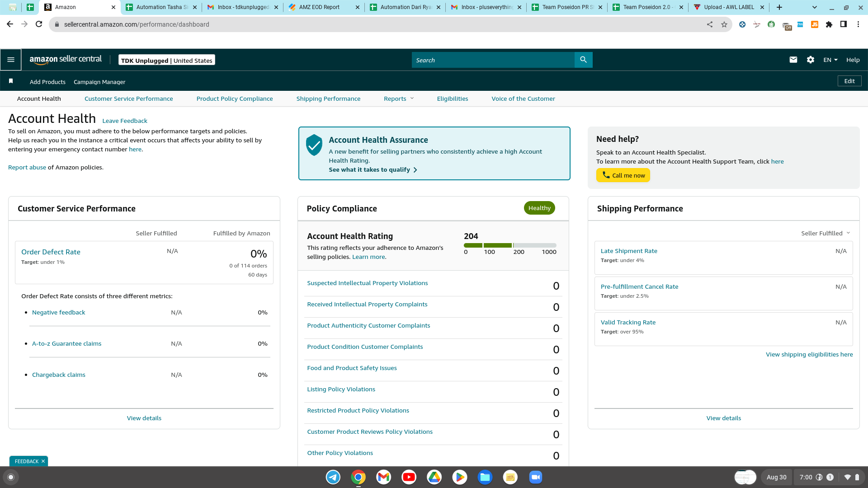Image resolution: width=868 pixels, height=488 pixels.
Task: Launch Zoom from the shelf
Action: click(x=536, y=477)
